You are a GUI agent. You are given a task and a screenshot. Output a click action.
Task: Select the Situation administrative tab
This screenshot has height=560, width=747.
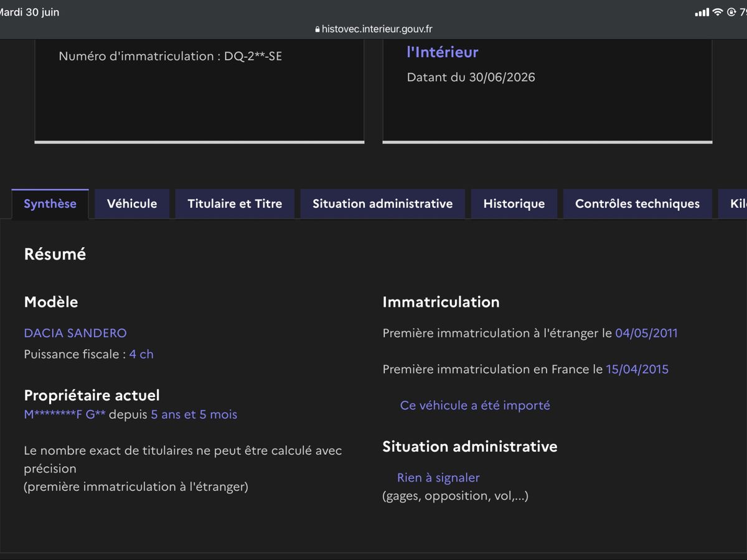pos(383,203)
